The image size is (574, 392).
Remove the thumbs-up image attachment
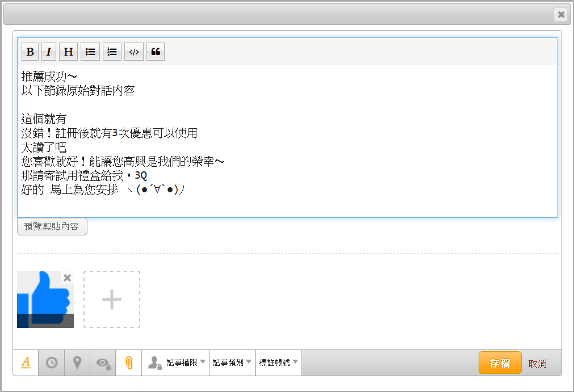(x=68, y=277)
